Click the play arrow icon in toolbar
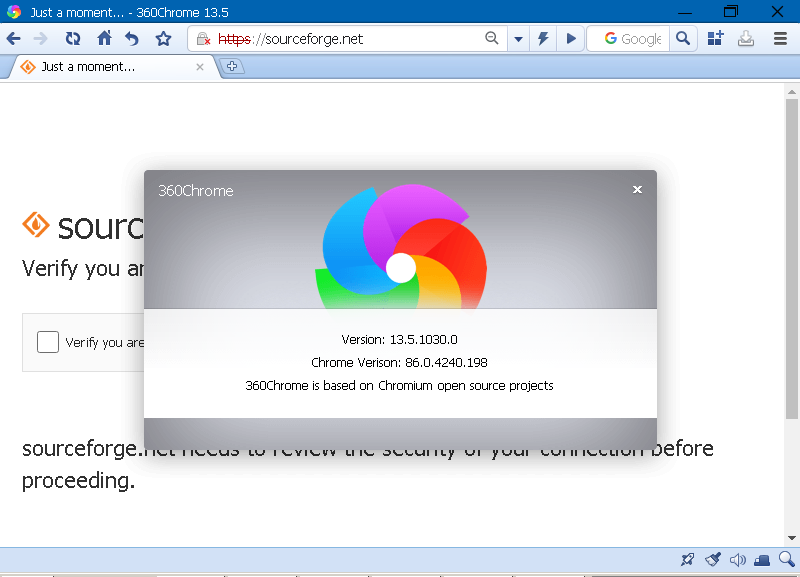800x577 pixels. click(571, 39)
